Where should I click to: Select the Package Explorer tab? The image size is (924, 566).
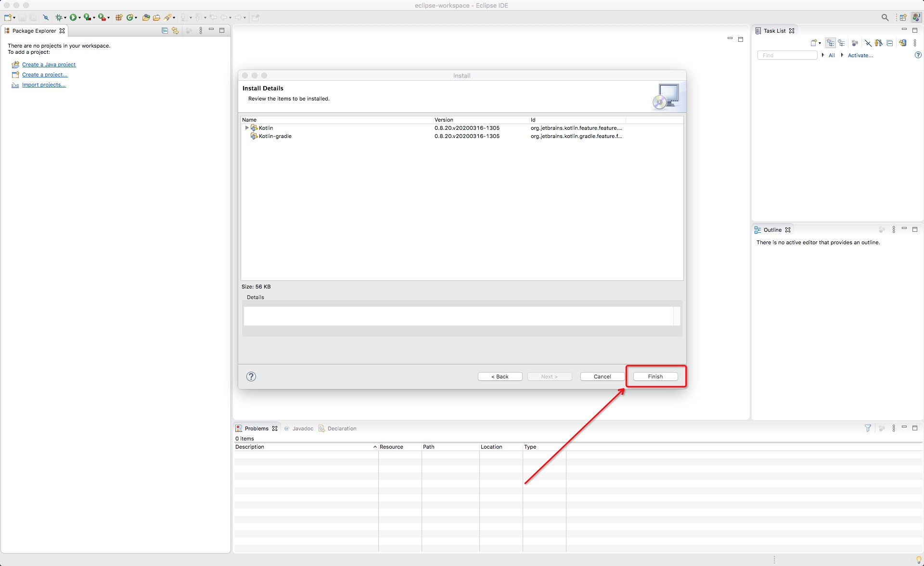34,31
